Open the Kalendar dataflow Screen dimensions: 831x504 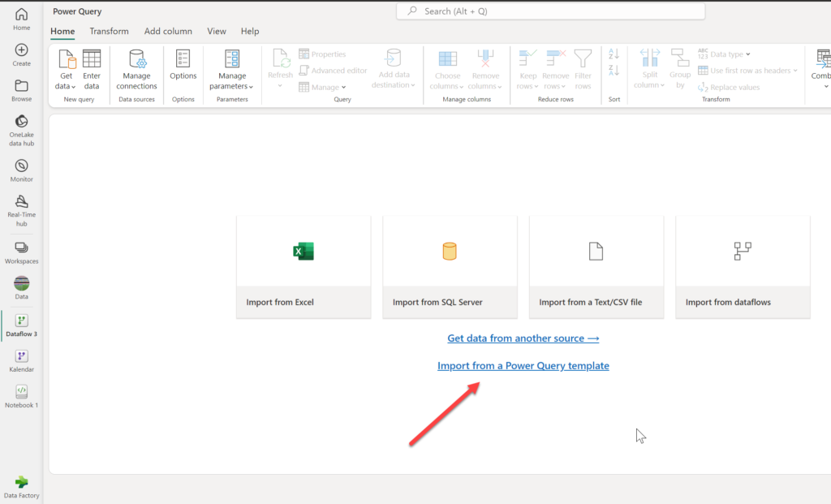pos(21,361)
